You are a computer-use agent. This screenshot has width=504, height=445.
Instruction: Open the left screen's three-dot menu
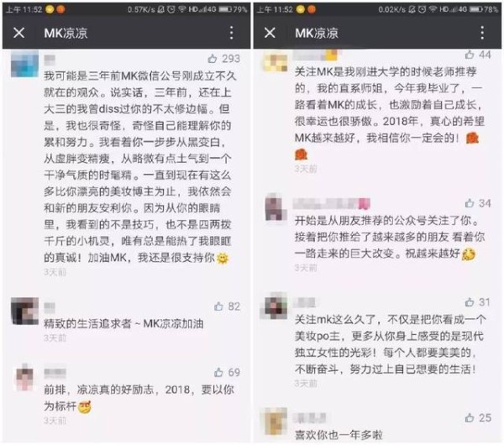pyautogui.click(x=232, y=33)
